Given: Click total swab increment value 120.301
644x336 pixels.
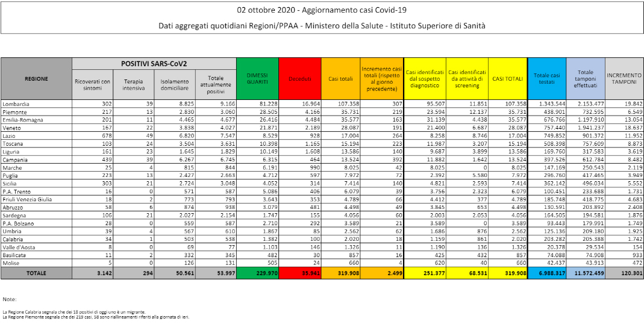Looking at the screenshot, I should (x=631, y=273).
